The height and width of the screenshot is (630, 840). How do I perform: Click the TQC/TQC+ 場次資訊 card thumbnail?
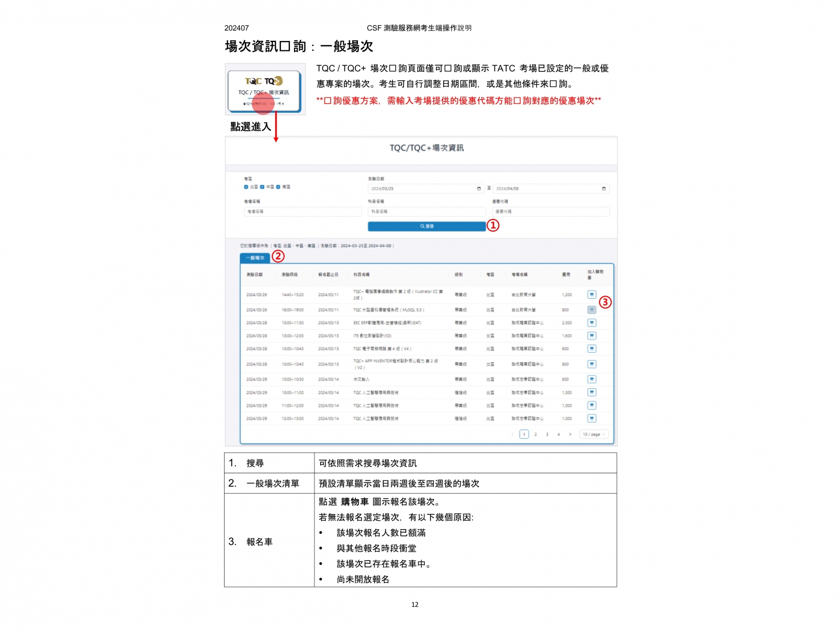coord(265,91)
